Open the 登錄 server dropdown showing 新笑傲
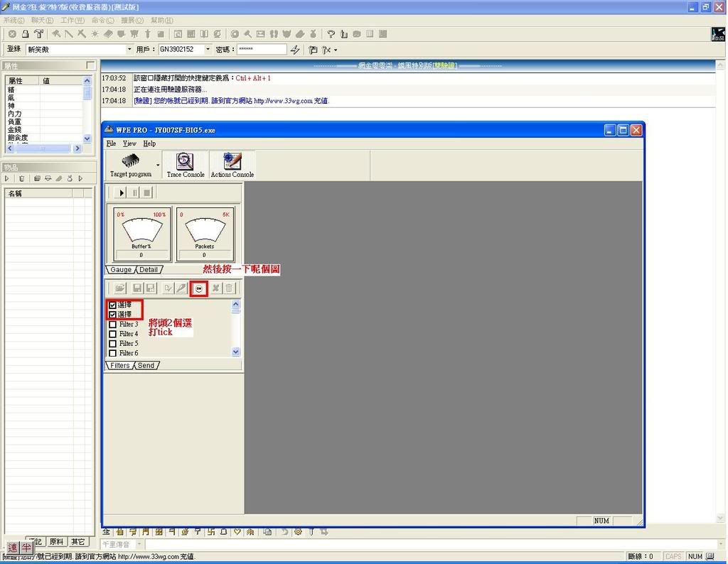The height and width of the screenshot is (564, 728). (x=129, y=50)
